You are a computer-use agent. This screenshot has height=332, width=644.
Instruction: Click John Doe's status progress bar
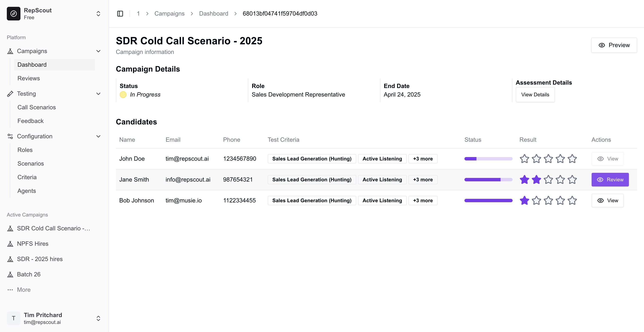(x=489, y=159)
